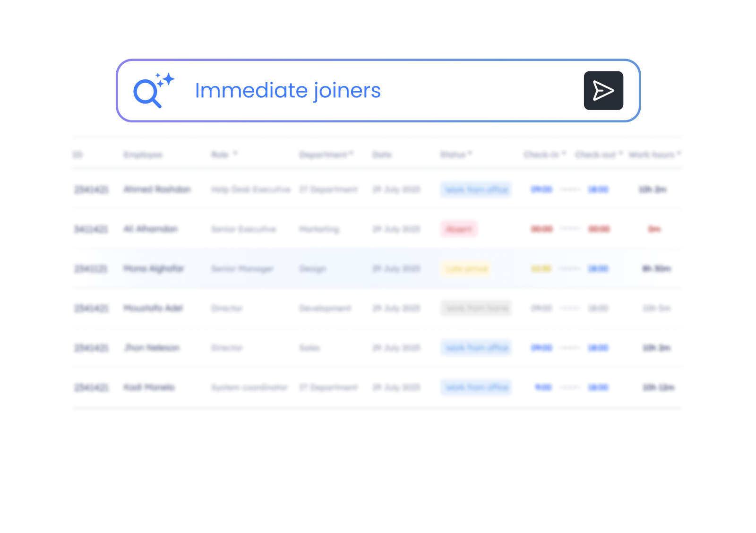Viewport: 756px width, 533px height.
Task: Click first row's blue Work from office badge
Action: coord(476,189)
